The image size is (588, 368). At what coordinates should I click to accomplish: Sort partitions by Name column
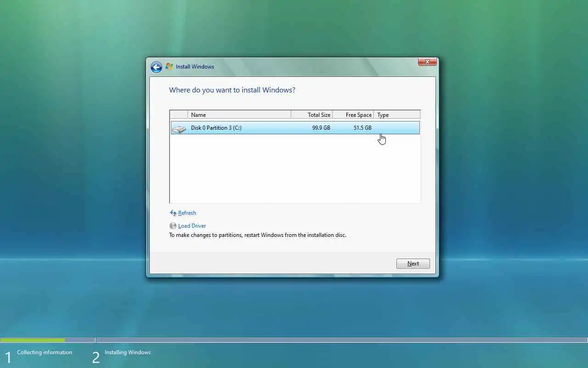(239, 115)
